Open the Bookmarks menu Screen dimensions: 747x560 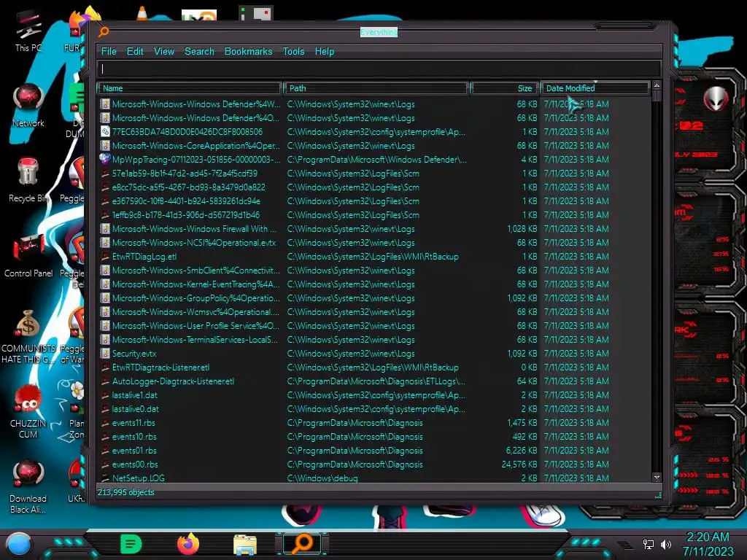click(248, 52)
